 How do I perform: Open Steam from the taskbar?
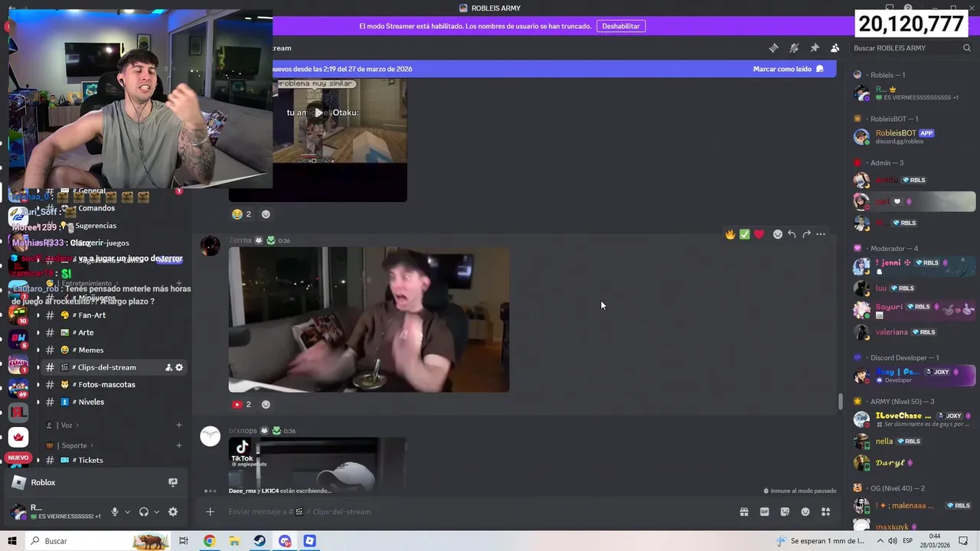(260, 541)
